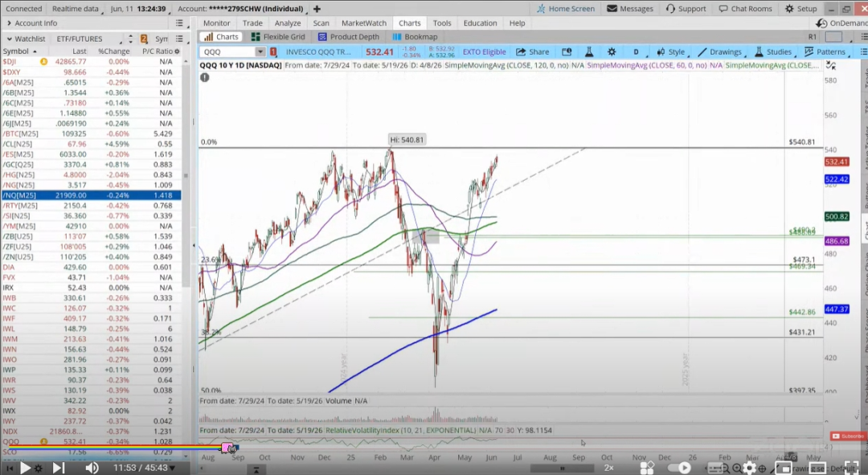Open the Drawings dropdown
Screen dimensions: 868x475
click(x=721, y=52)
